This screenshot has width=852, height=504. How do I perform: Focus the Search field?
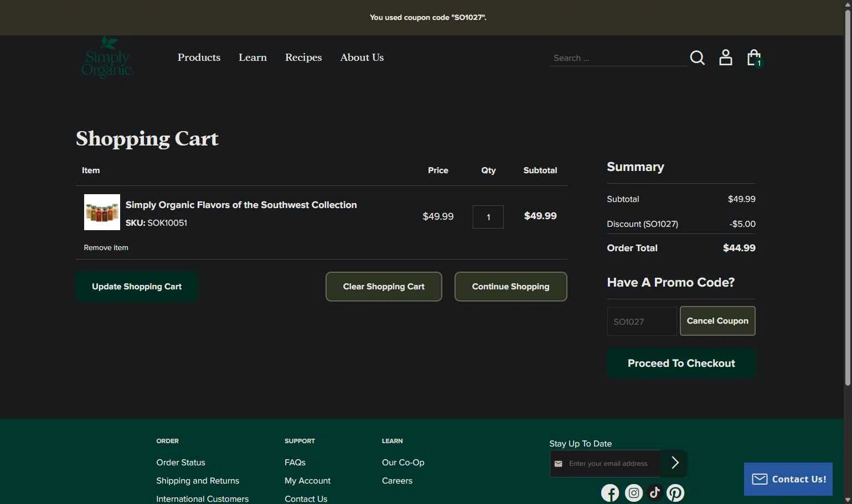click(x=618, y=58)
